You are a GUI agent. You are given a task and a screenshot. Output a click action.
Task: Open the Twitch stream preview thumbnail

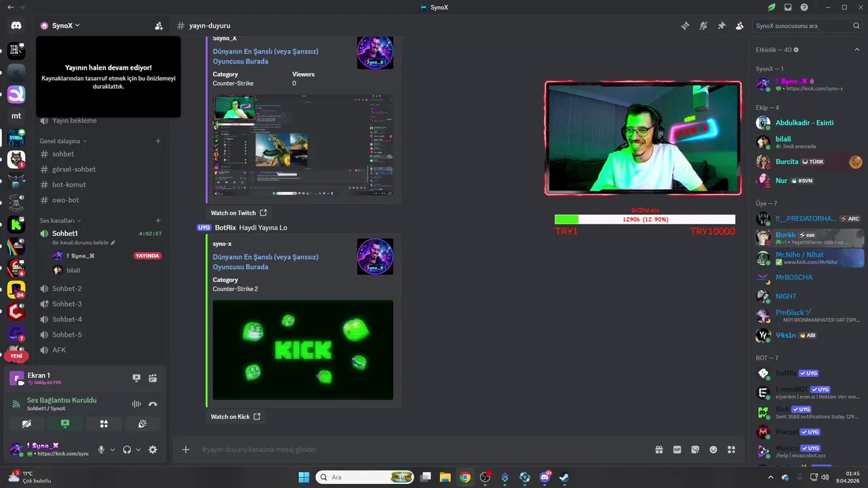pyautogui.click(x=303, y=145)
